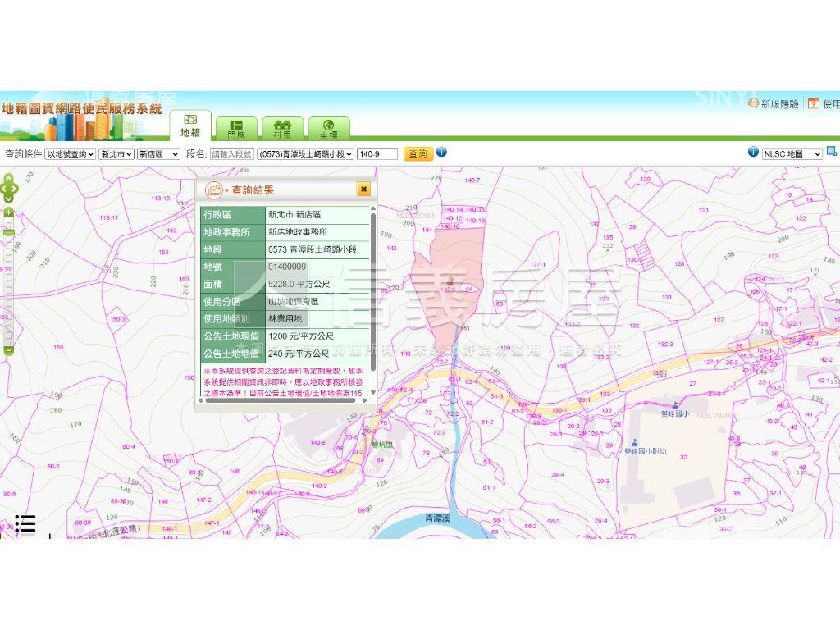Select the value 240 元/平方公尺
Viewport: 840px width, 630px height.
pos(299,354)
